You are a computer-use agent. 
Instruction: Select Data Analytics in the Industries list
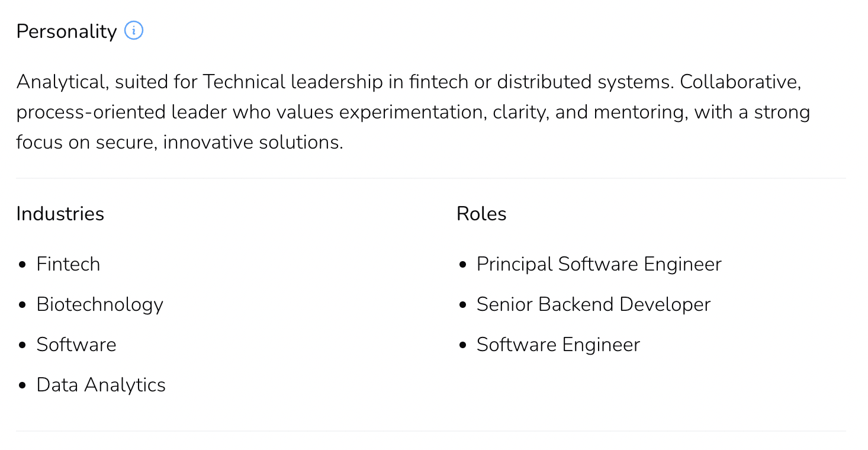click(x=101, y=385)
